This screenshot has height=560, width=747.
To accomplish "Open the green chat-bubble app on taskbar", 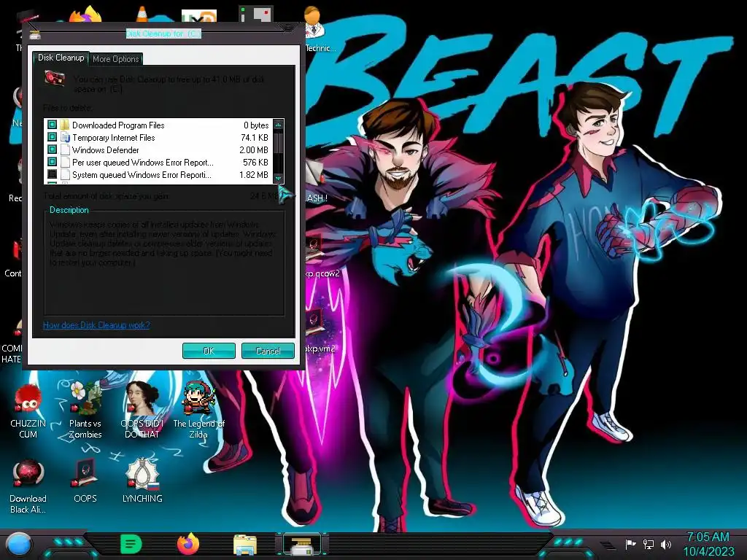I will pyautogui.click(x=131, y=544).
